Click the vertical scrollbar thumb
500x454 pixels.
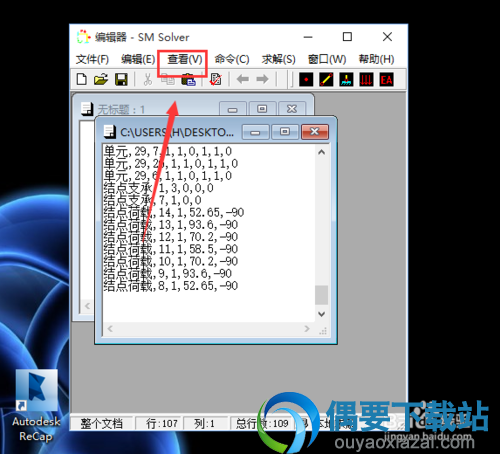[x=321, y=295]
